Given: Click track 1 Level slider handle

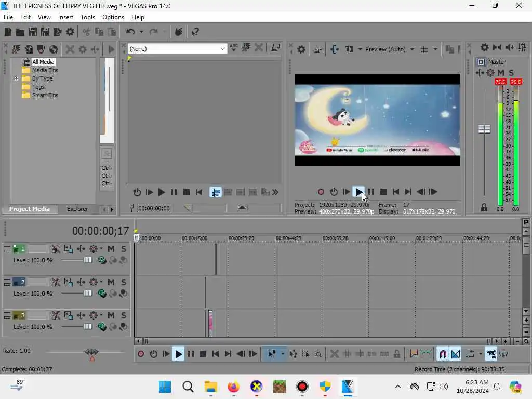Looking at the screenshot, I should 87,260.
